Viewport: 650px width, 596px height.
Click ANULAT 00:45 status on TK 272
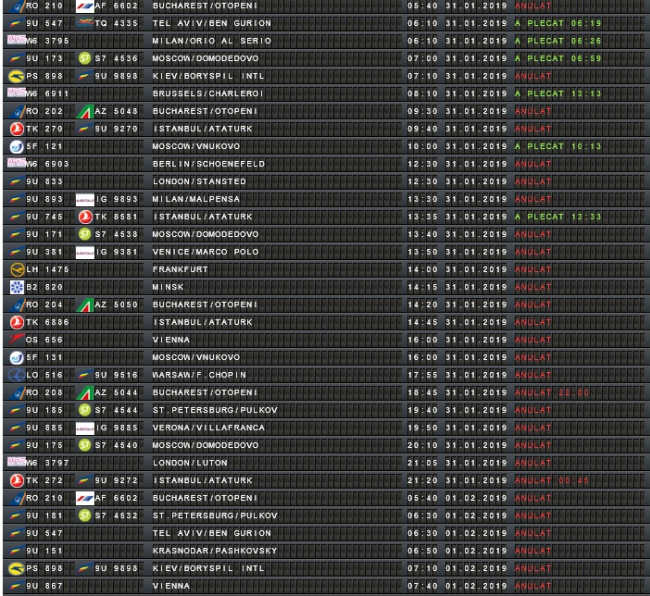click(552, 481)
